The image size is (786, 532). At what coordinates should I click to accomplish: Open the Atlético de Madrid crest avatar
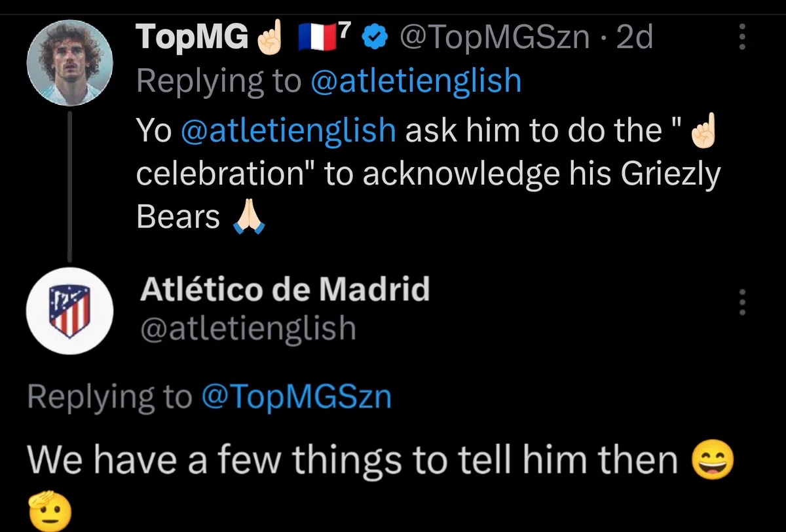click(69, 311)
